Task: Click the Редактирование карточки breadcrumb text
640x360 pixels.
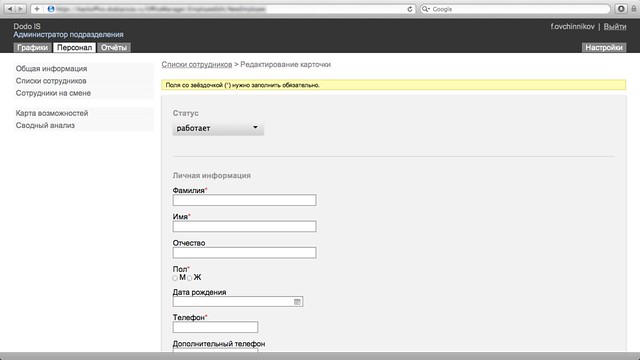Action: 286,64
